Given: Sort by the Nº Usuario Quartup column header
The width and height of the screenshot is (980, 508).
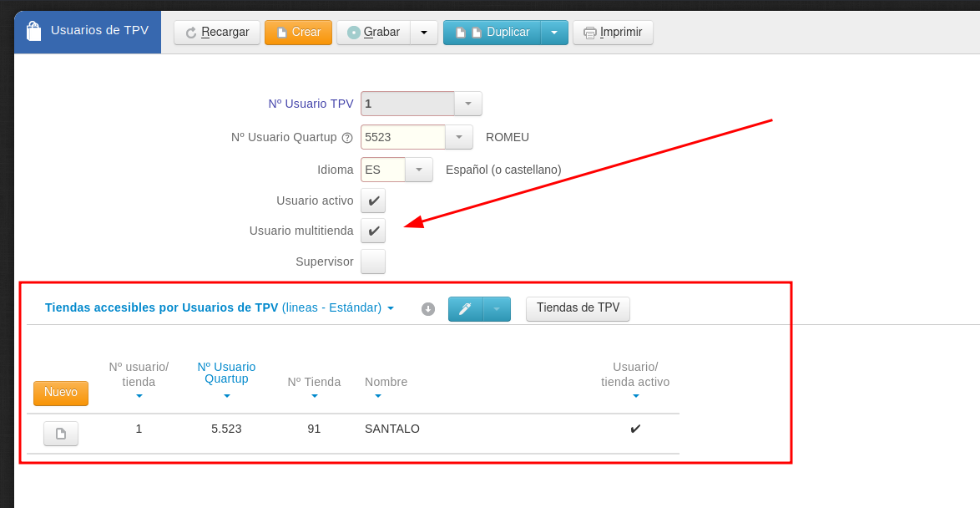Looking at the screenshot, I should (226, 373).
